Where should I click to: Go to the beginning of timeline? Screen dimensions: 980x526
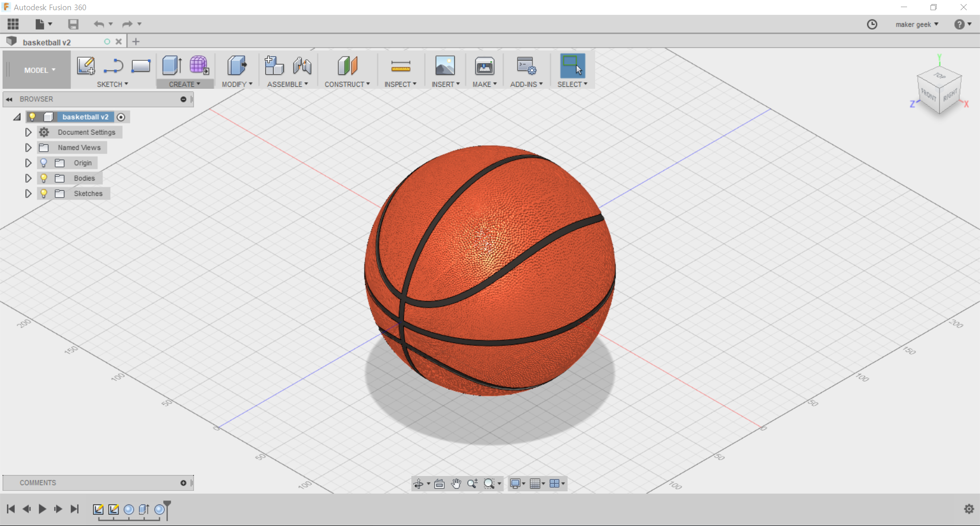11,509
